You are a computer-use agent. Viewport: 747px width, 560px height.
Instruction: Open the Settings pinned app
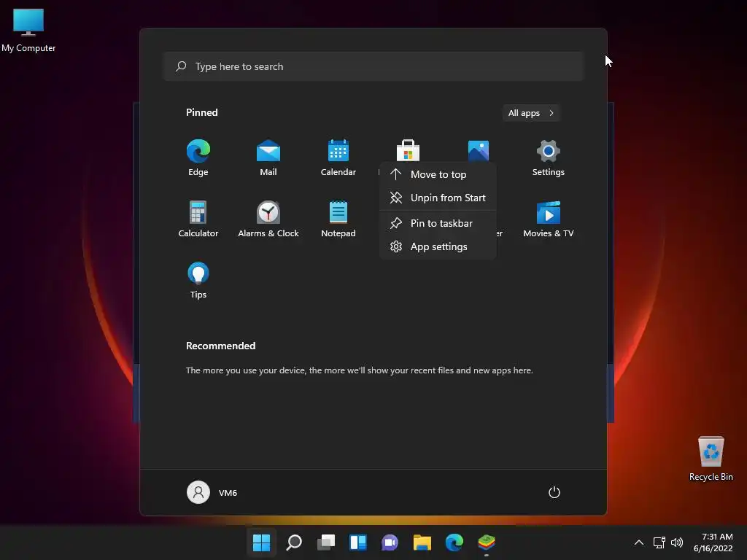coord(549,157)
